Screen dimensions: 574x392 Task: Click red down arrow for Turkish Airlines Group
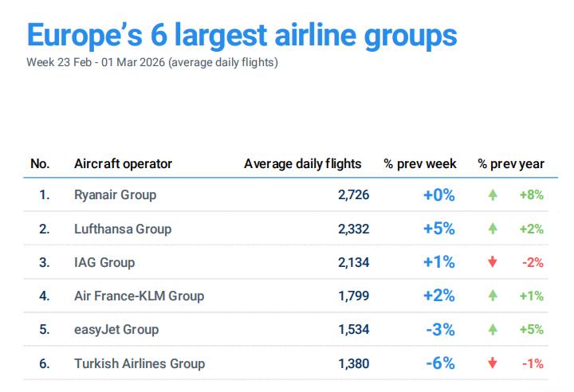pos(493,363)
